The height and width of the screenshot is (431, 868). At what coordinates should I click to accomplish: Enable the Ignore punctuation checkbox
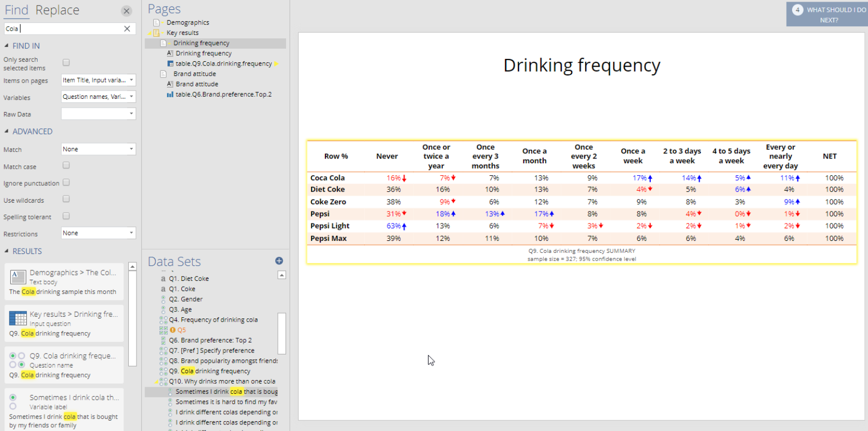[66, 182]
